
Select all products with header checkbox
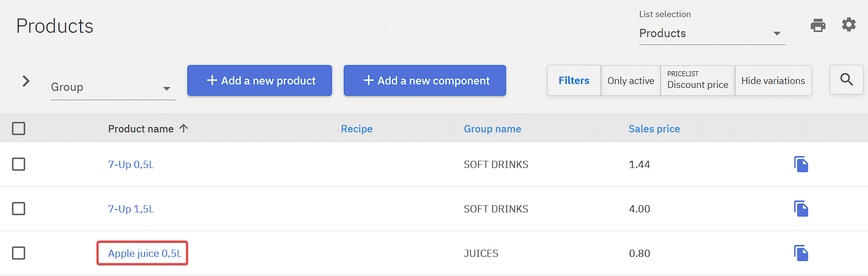pyautogui.click(x=19, y=128)
